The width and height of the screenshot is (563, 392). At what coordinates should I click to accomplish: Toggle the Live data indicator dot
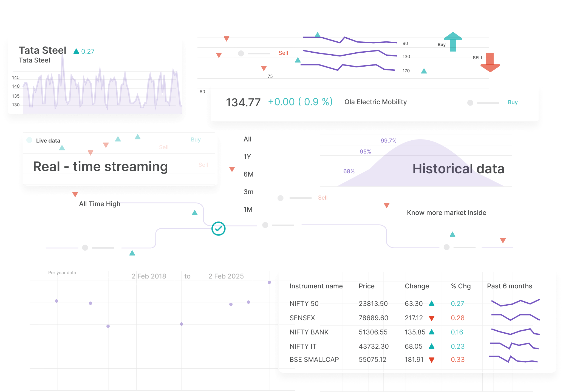[29, 140]
